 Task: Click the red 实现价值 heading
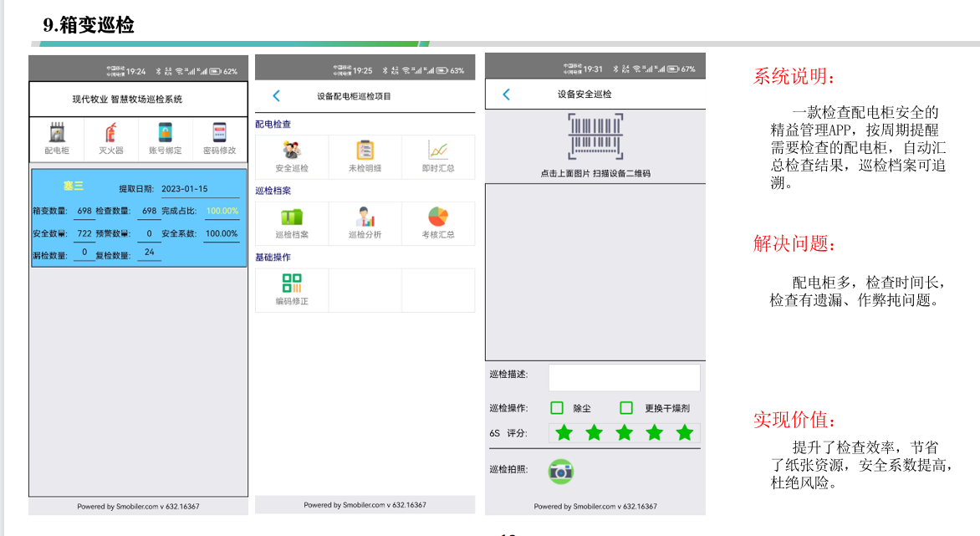point(794,420)
